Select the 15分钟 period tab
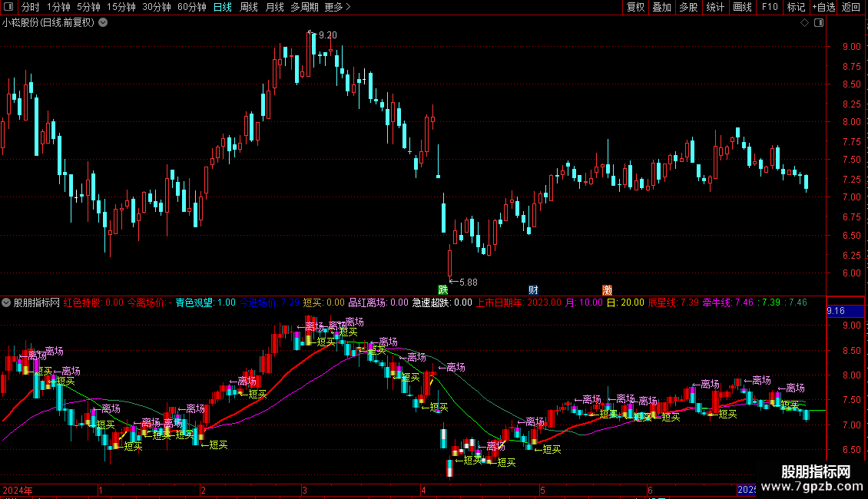 point(121,7)
